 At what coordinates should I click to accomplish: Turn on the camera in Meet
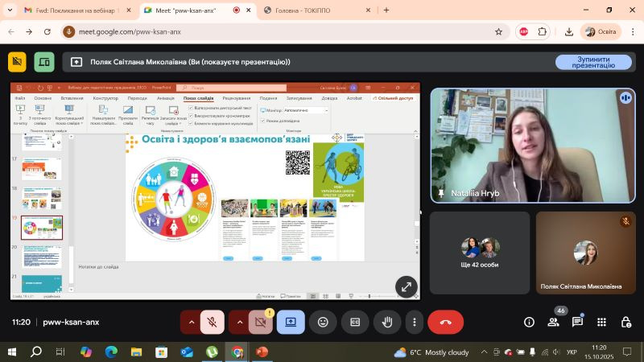tap(260, 322)
